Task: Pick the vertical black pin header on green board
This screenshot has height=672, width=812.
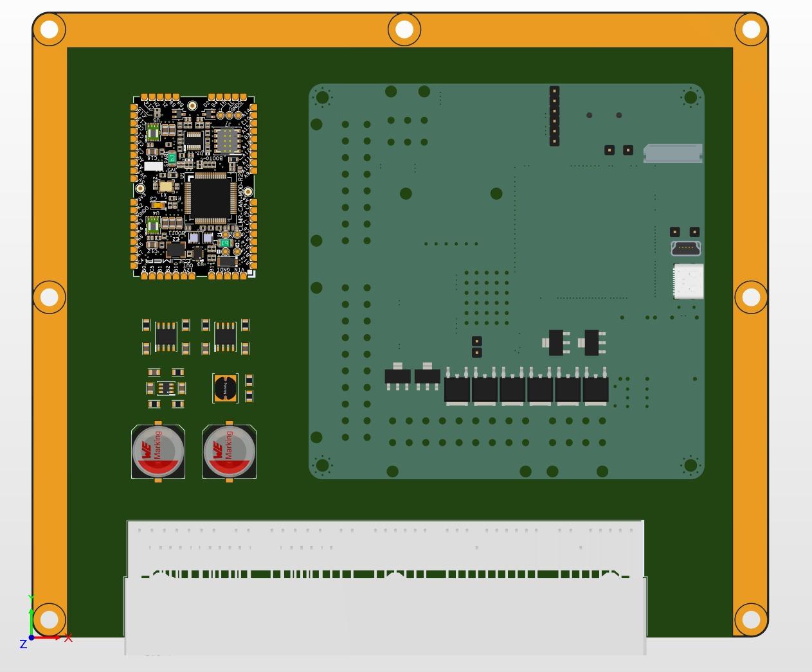Action: pyautogui.click(x=554, y=116)
